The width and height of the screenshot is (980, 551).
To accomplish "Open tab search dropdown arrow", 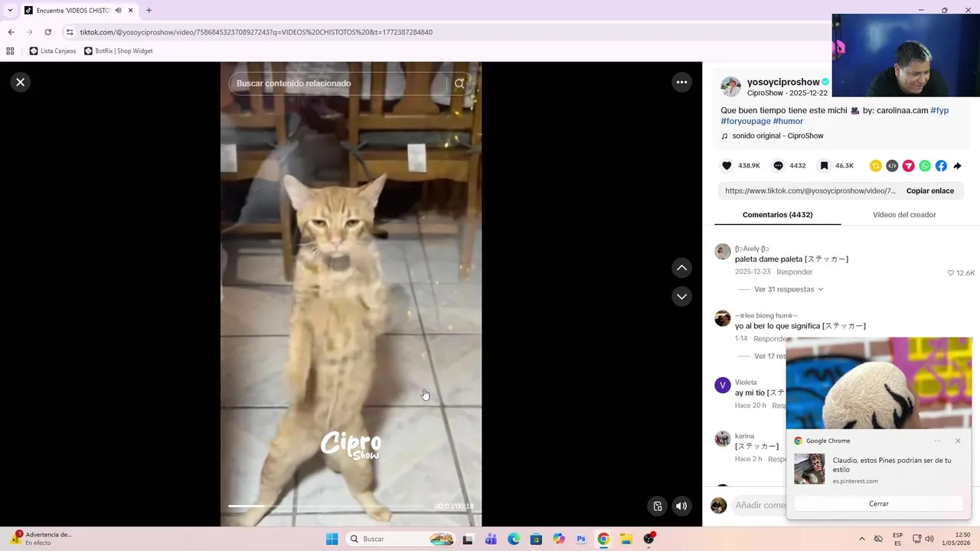I will (x=10, y=11).
